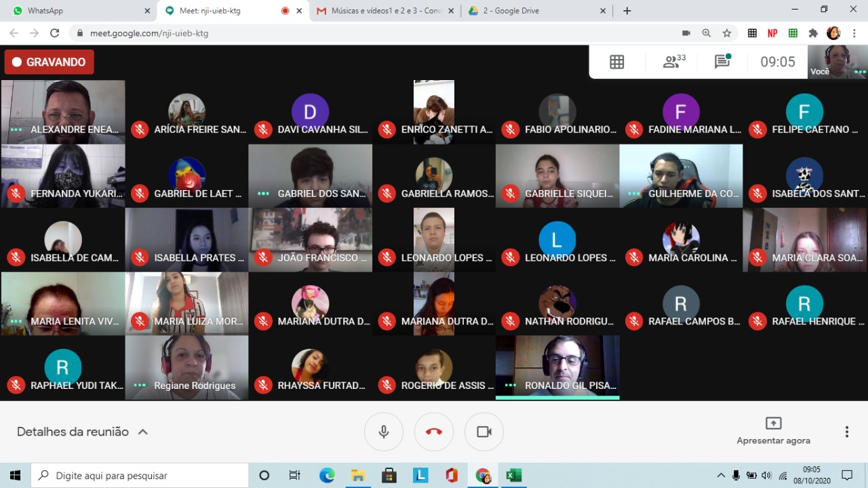Reload the Meet page
Image resolution: width=868 pixels, height=488 pixels.
pyautogui.click(x=55, y=33)
